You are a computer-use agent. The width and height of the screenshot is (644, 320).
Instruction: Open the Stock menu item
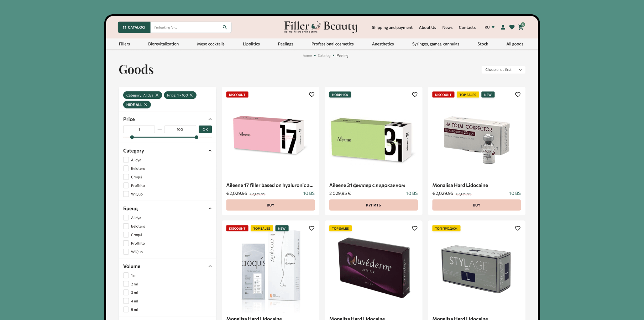483,44
